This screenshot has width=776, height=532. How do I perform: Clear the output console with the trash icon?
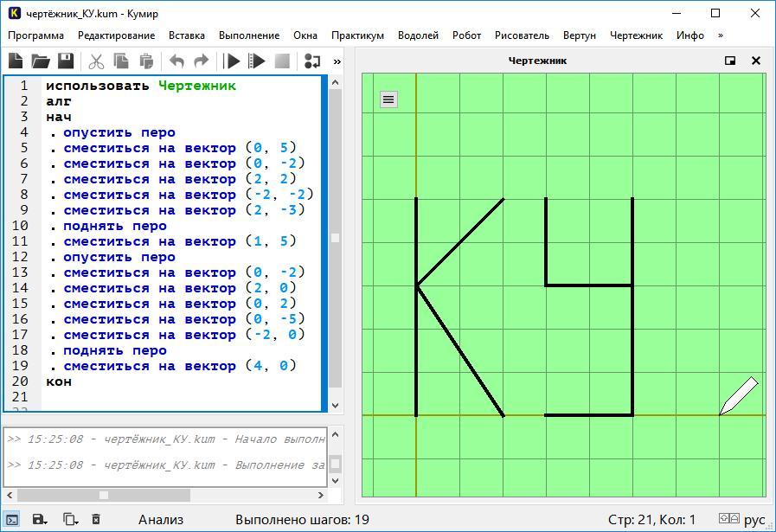click(96, 519)
